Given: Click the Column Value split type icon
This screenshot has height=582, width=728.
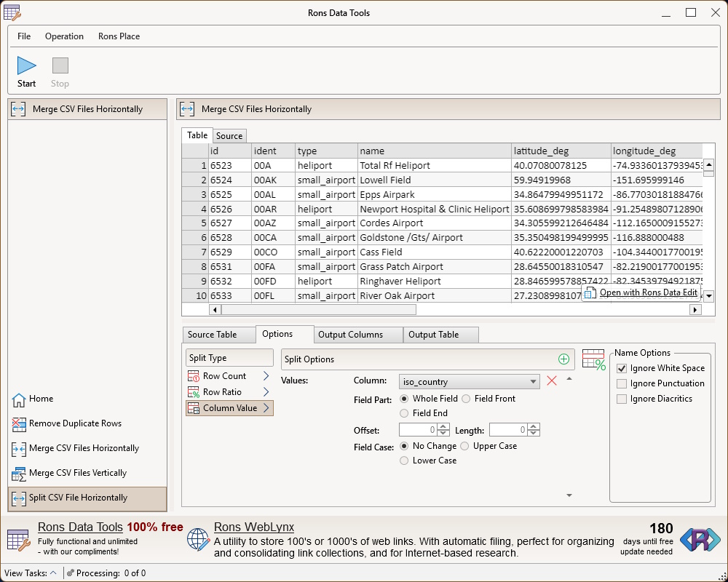Looking at the screenshot, I should 193,408.
